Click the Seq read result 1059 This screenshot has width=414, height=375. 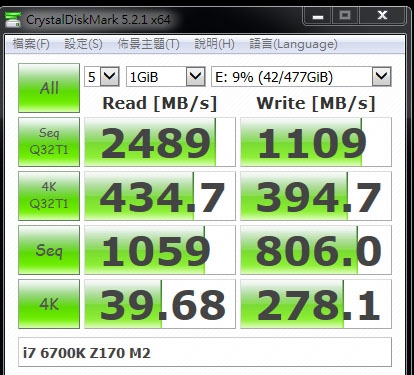[160, 250]
